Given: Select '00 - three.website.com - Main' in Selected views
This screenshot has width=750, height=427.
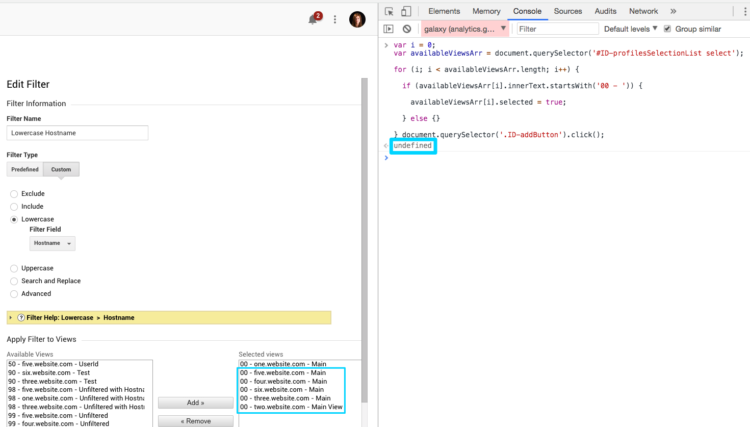Looking at the screenshot, I should [299, 398].
